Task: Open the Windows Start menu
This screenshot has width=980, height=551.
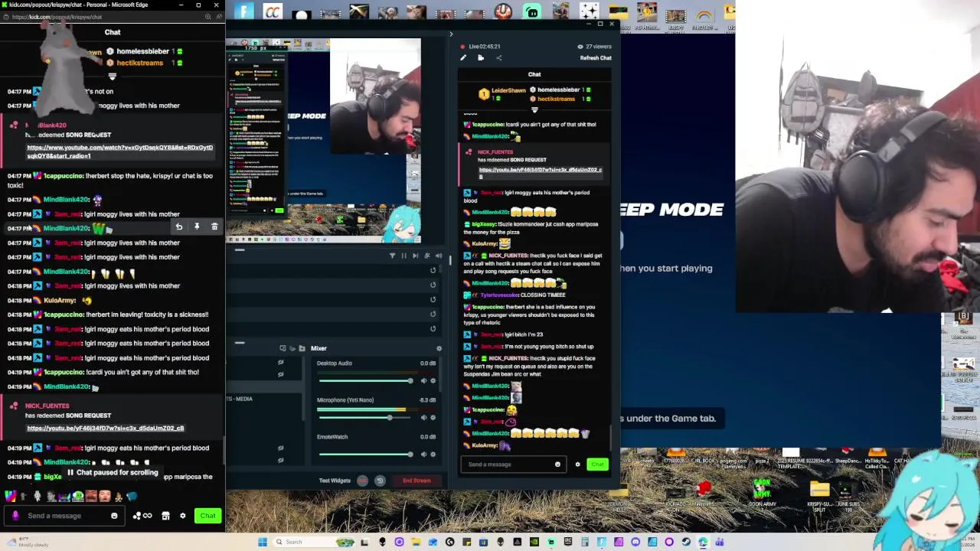Action: (x=263, y=542)
